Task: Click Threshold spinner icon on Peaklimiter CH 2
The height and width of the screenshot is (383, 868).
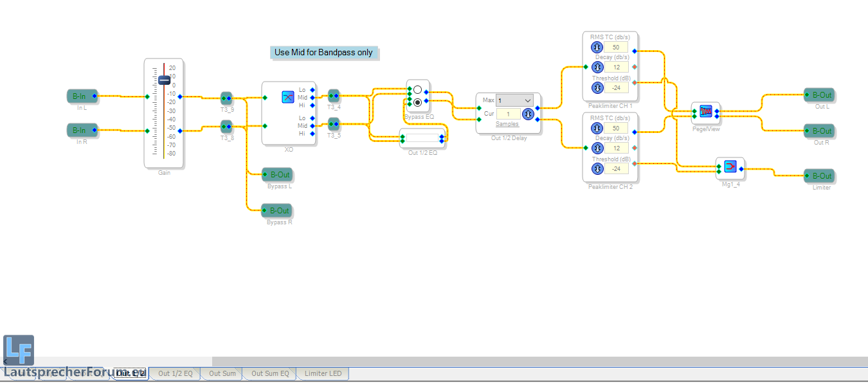Action: tap(597, 168)
